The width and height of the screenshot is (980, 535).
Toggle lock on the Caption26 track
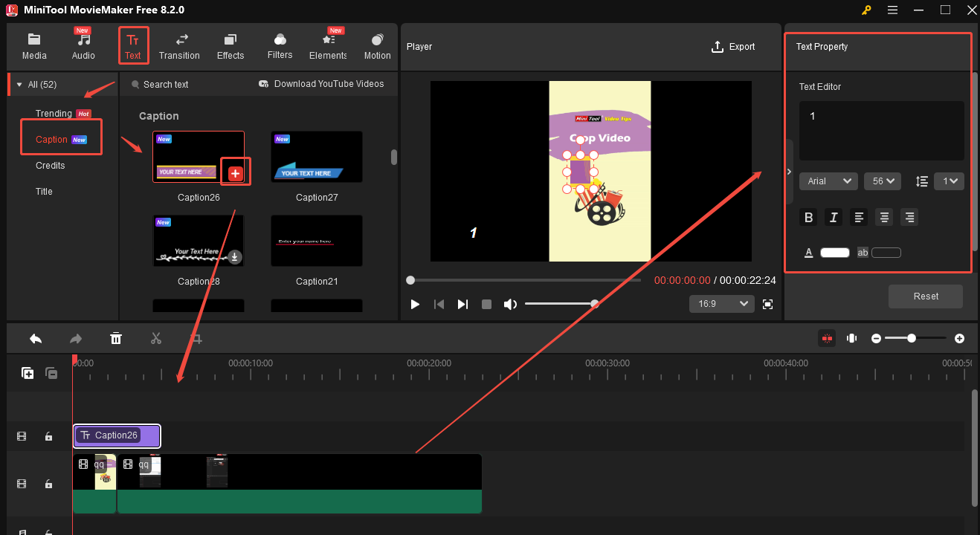click(48, 436)
